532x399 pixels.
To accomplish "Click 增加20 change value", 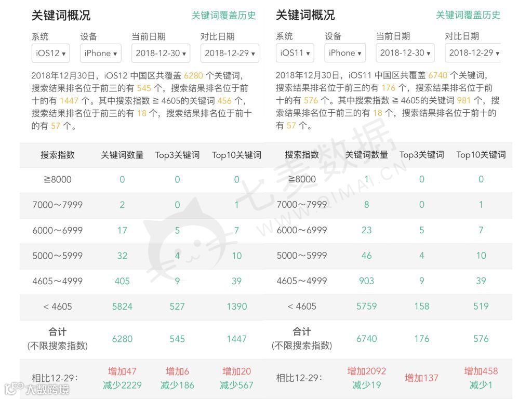I will [236, 371].
